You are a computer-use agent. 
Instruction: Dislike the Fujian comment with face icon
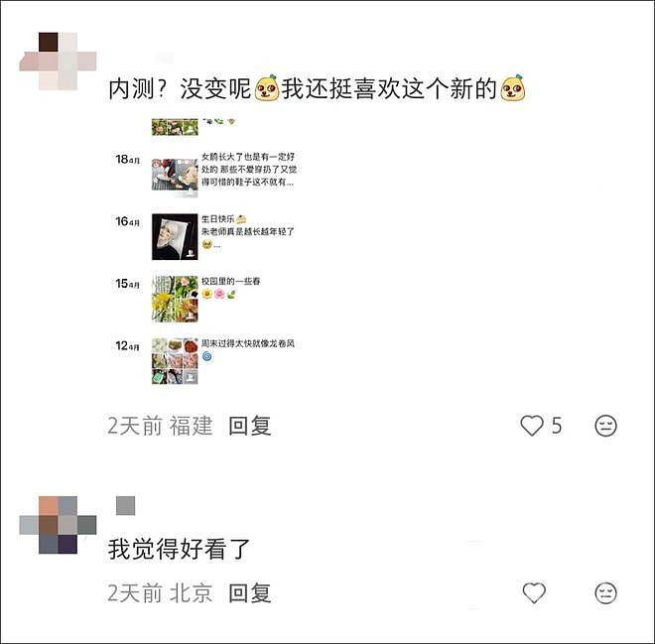pos(605,426)
